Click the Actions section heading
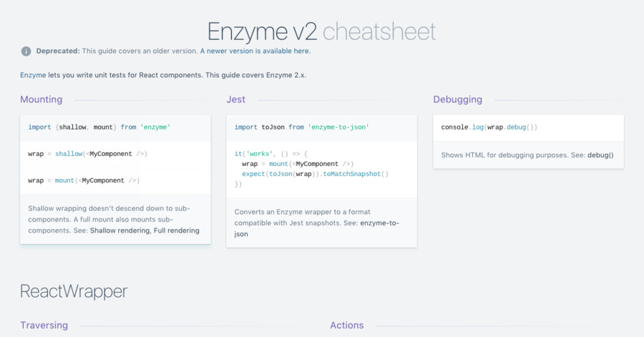Image resolution: width=644 pixels, height=337 pixels. (x=346, y=325)
